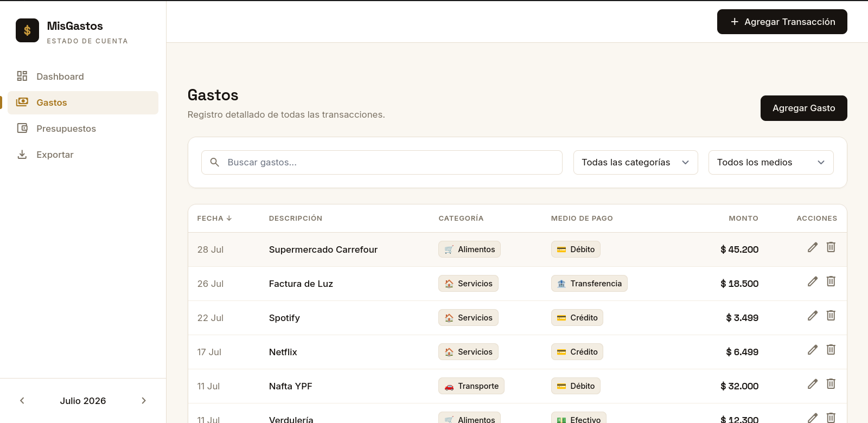Click the 17 Jul date cell
The height and width of the screenshot is (423, 868).
click(209, 352)
